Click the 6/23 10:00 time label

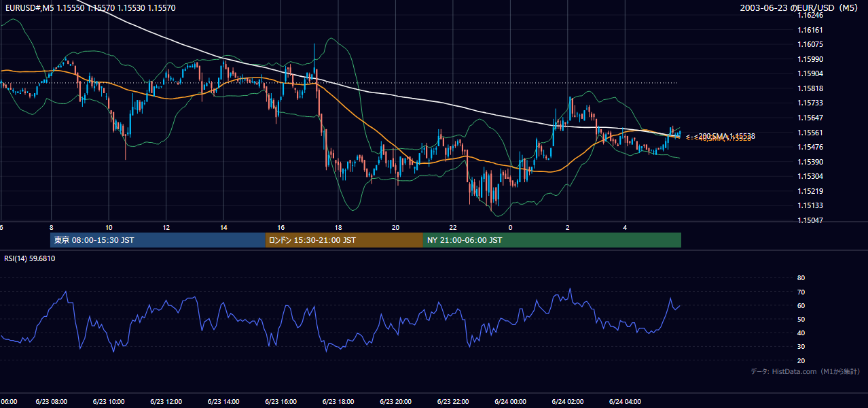click(109, 402)
